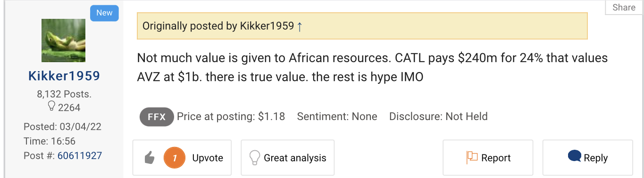Click the FFX stock tag badge
Image resolution: width=644 pixels, height=178 pixels.
tap(156, 116)
